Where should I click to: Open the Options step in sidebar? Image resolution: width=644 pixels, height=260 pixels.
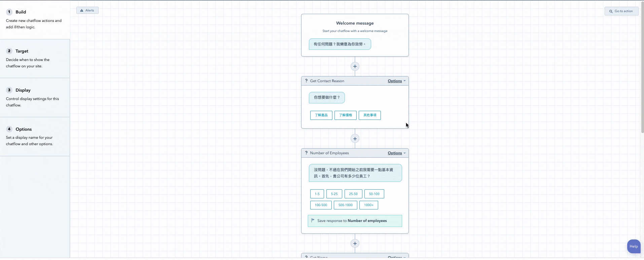coord(24,129)
